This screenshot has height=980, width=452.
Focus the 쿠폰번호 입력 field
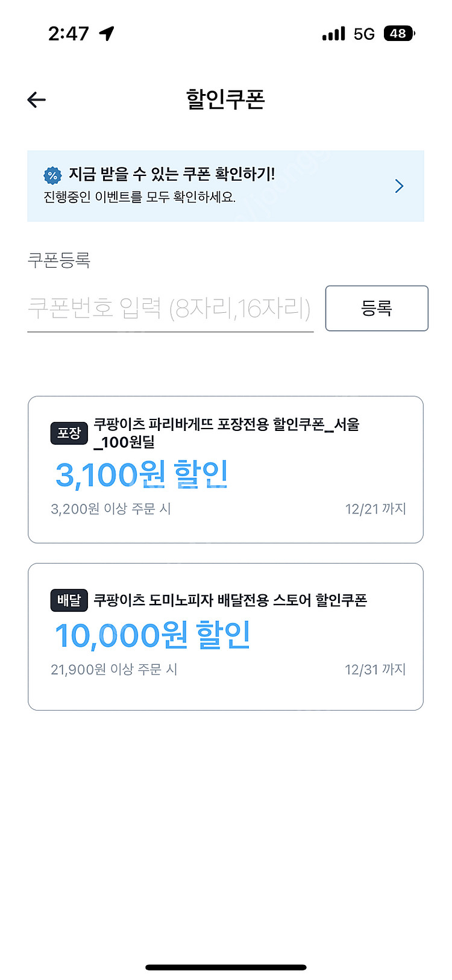coord(170,309)
